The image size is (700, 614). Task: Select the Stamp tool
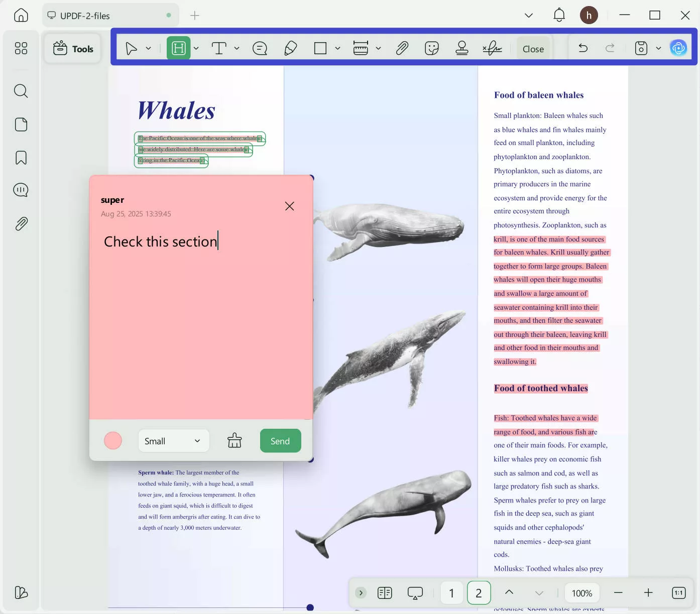point(461,48)
